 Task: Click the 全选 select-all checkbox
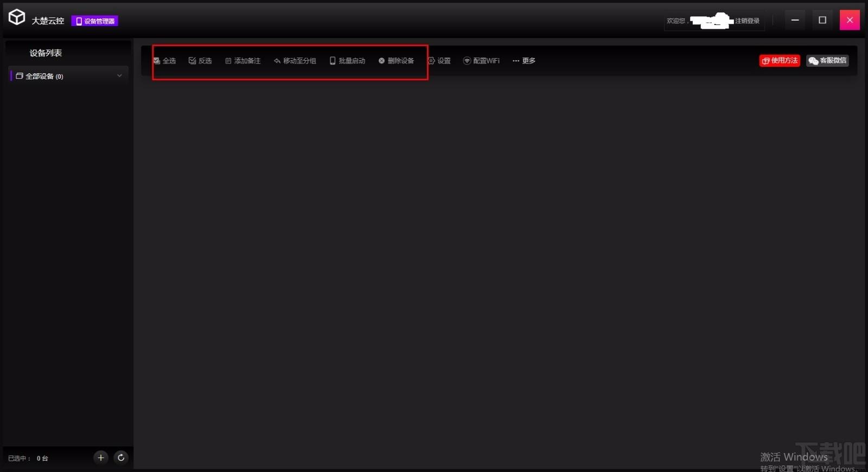157,61
